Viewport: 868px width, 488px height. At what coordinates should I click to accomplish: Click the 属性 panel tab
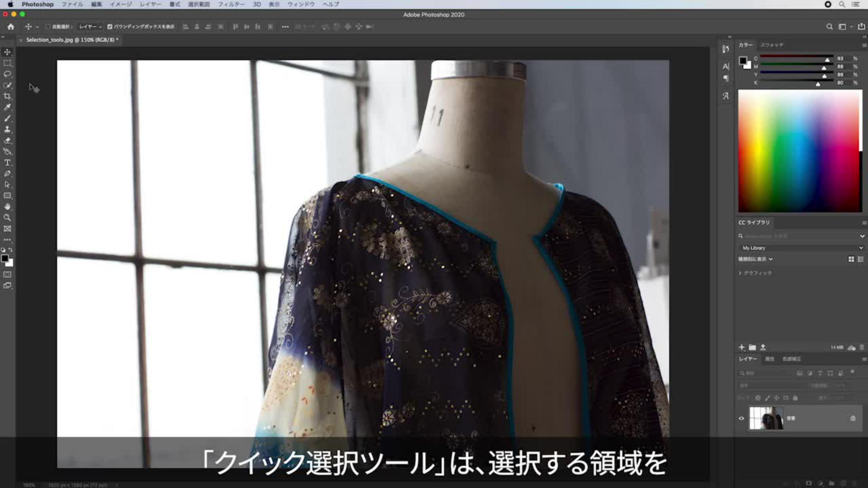tap(770, 359)
